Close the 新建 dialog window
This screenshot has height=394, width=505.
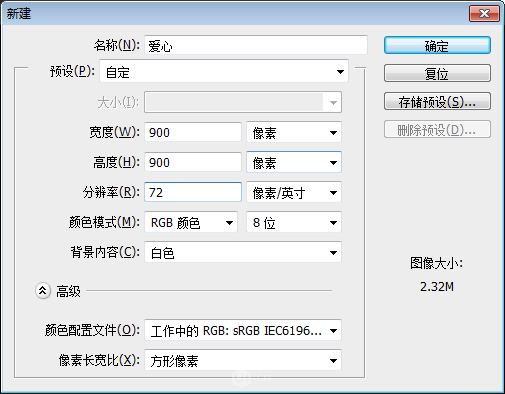point(484,14)
